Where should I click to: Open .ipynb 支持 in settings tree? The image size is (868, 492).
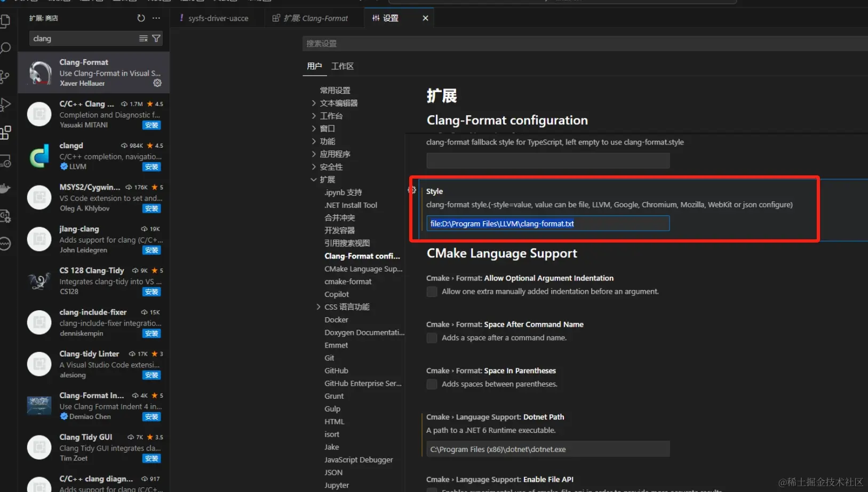pyautogui.click(x=343, y=192)
